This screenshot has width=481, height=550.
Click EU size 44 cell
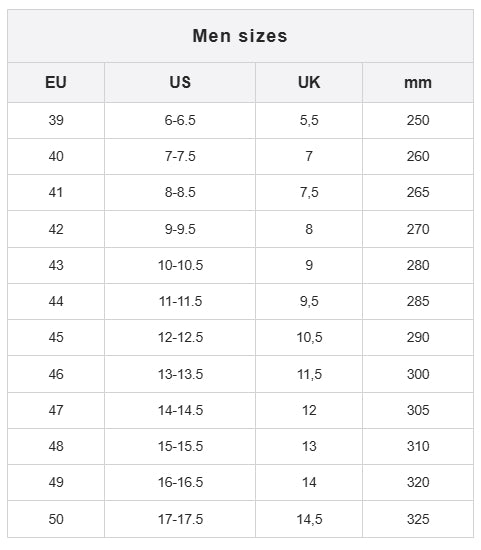(x=56, y=301)
